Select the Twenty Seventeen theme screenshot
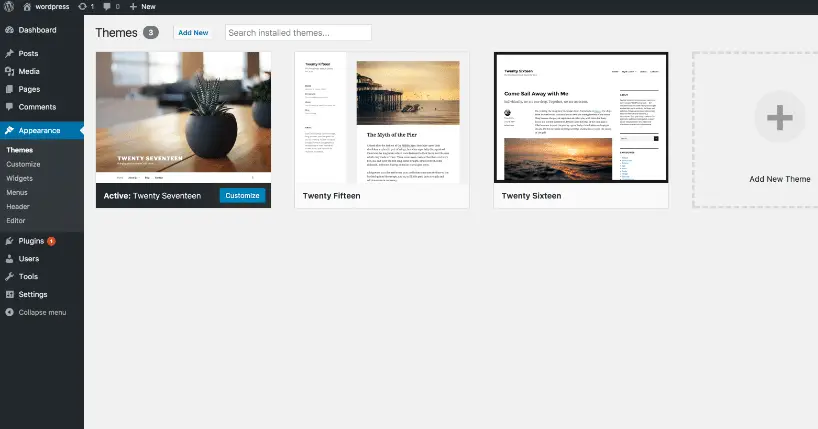 (x=183, y=117)
